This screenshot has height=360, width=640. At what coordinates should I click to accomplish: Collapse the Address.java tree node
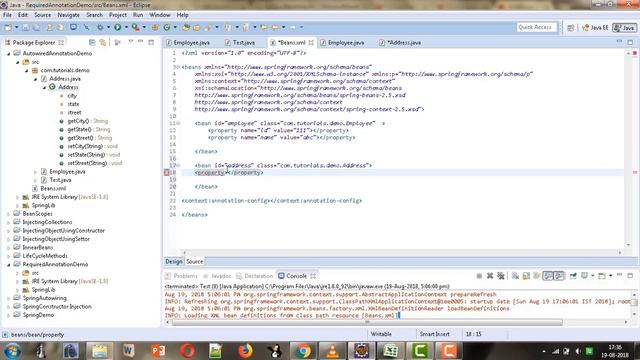36,79
